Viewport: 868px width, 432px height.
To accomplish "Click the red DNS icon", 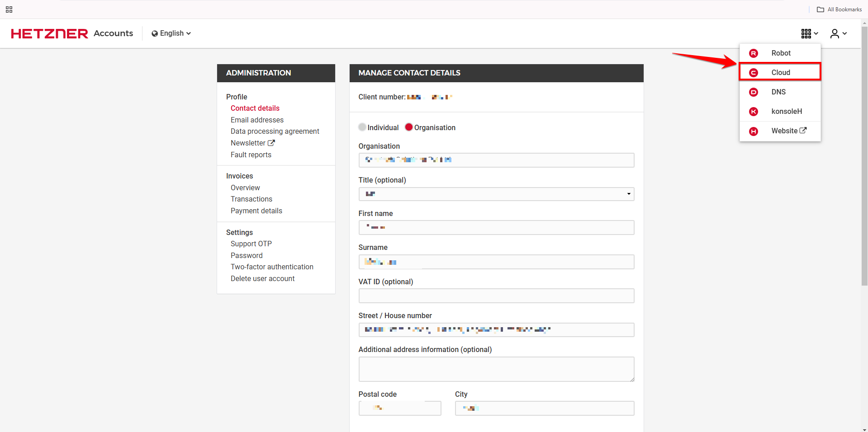I will pyautogui.click(x=753, y=92).
